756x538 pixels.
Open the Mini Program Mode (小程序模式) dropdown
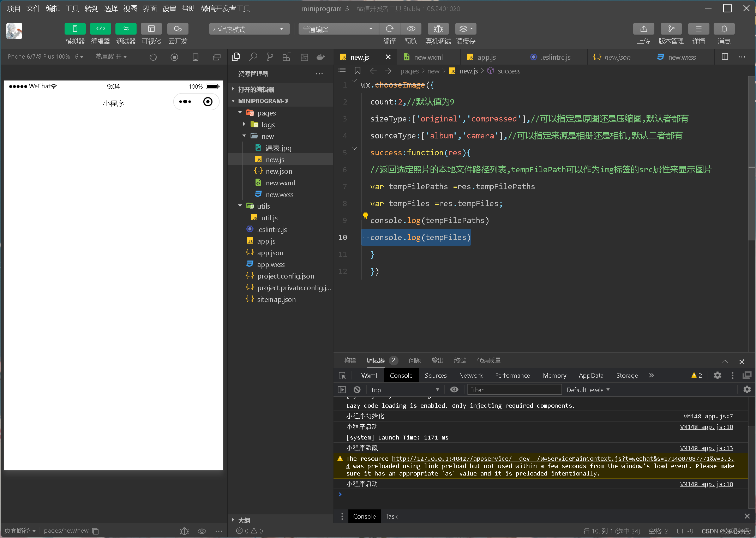249,29
